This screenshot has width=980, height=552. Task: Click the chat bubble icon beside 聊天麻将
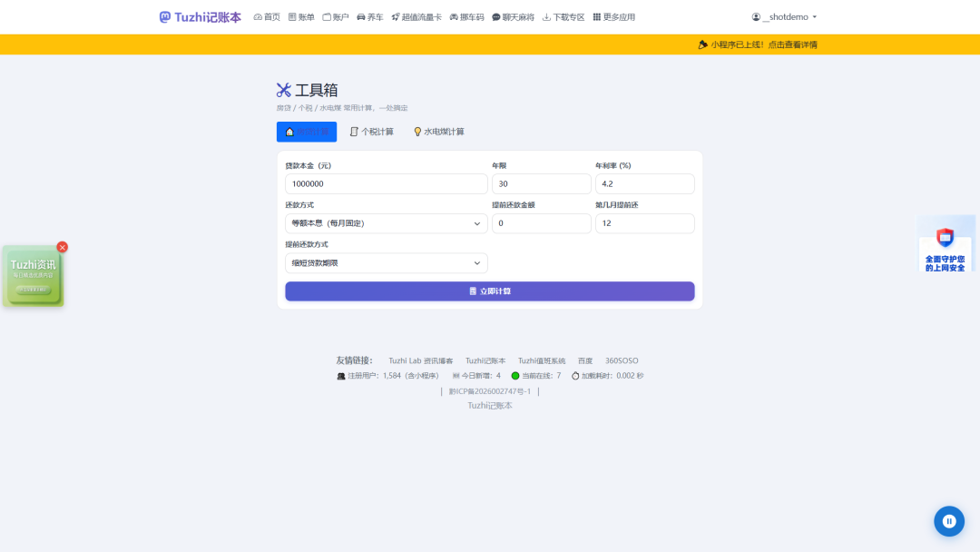point(495,17)
